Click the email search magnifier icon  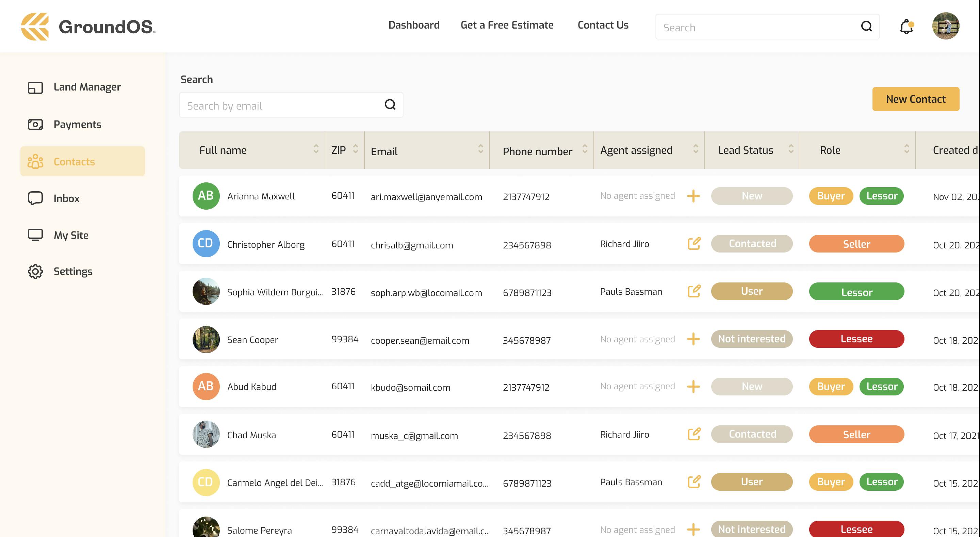point(390,104)
